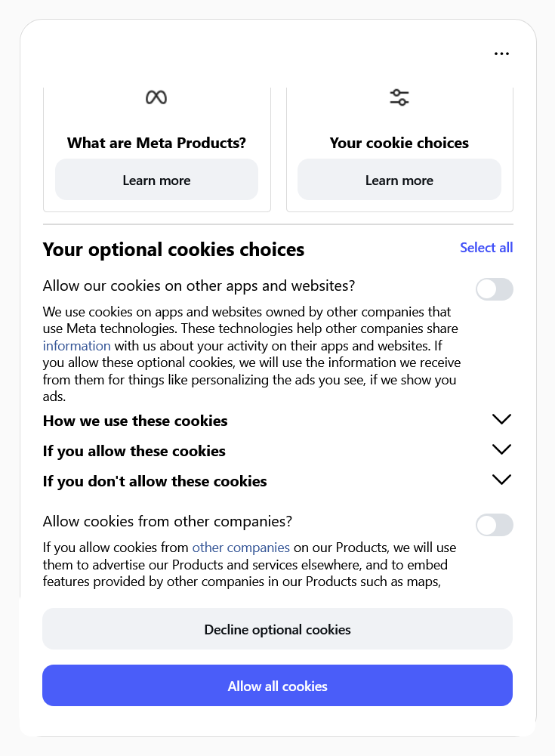Click If you don't allow these cookies heading
This screenshot has height=756, width=555.
tap(155, 481)
